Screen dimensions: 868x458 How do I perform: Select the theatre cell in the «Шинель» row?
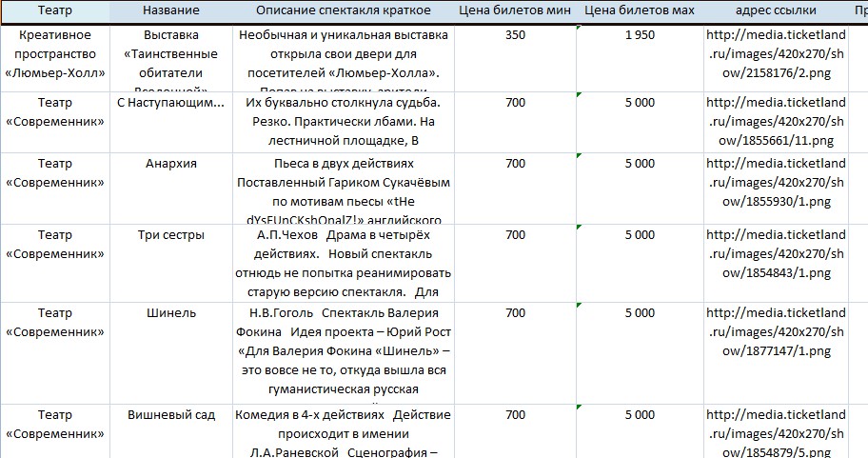55,353
